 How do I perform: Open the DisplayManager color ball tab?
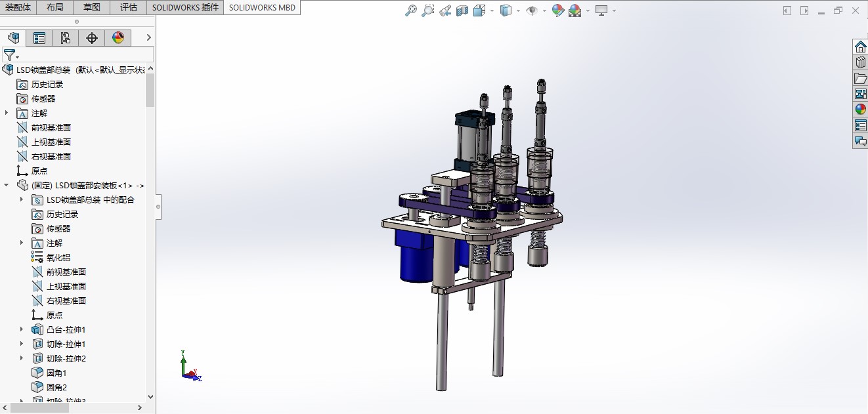pos(118,38)
